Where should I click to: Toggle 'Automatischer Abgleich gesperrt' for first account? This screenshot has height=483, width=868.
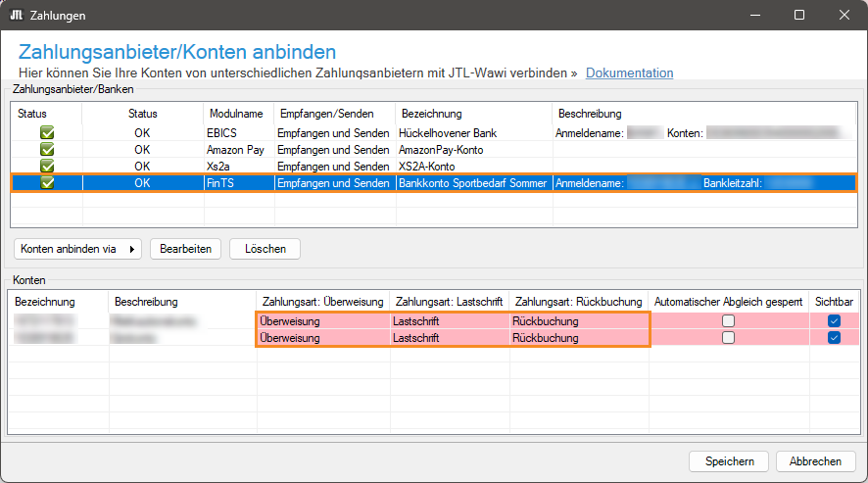[728, 321]
